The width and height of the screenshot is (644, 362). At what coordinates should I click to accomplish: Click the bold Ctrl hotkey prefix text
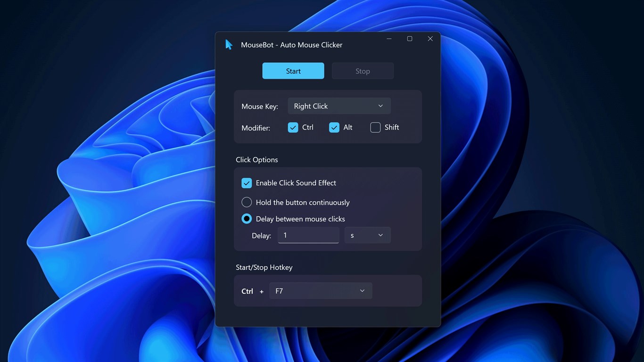pyautogui.click(x=248, y=291)
